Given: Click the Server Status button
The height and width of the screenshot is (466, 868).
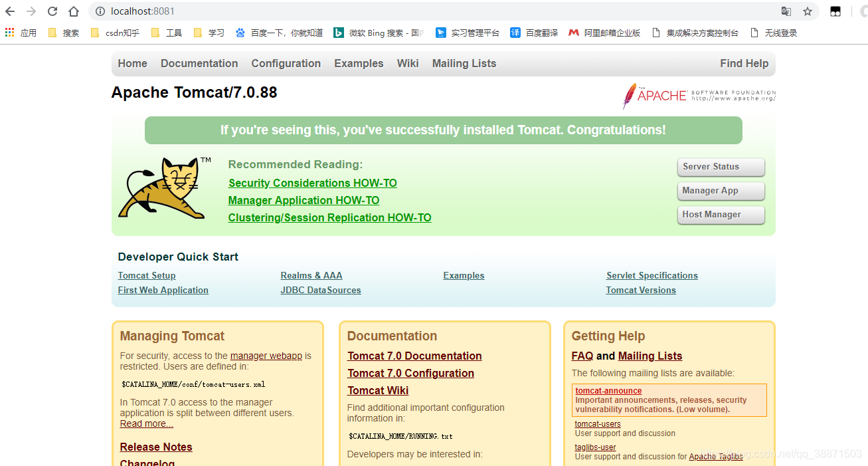Looking at the screenshot, I should click(721, 167).
